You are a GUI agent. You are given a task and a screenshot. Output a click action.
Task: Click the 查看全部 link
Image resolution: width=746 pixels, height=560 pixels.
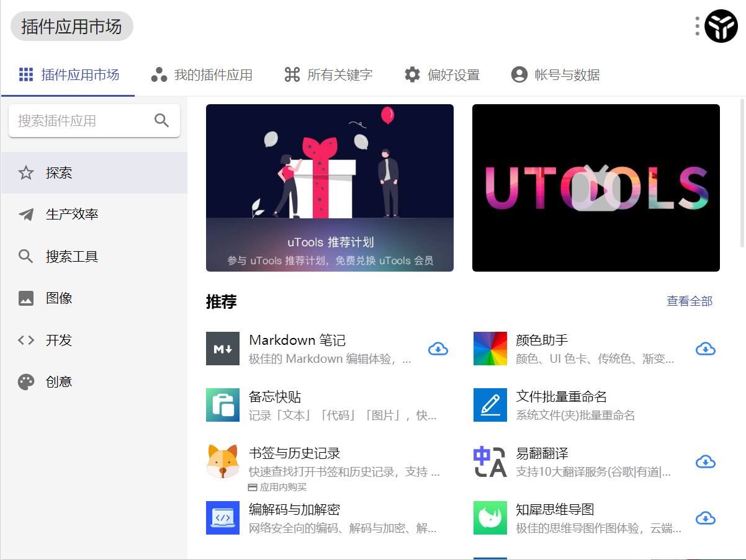(x=689, y=301)
